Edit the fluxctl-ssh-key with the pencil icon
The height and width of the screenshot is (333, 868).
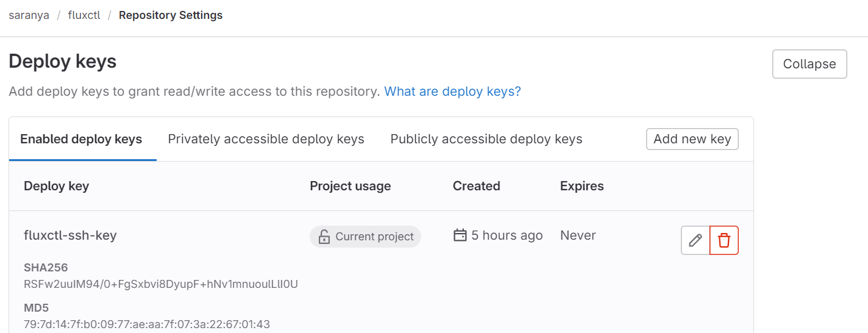[x=695, y=240]
